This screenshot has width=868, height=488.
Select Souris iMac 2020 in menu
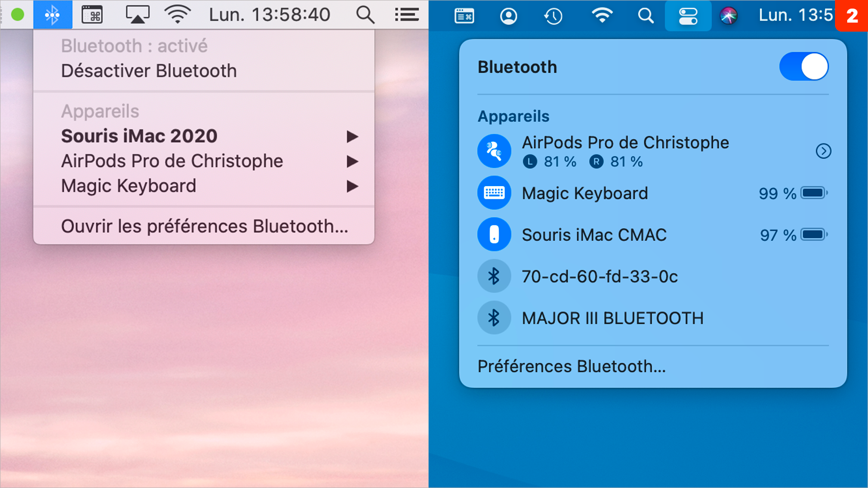139,136
